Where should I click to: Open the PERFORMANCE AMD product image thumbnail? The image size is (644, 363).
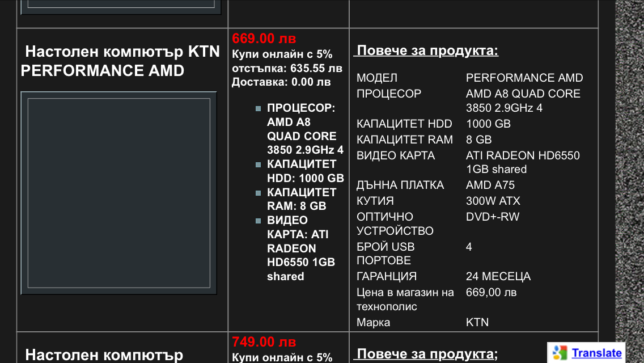tap(118, 193)
